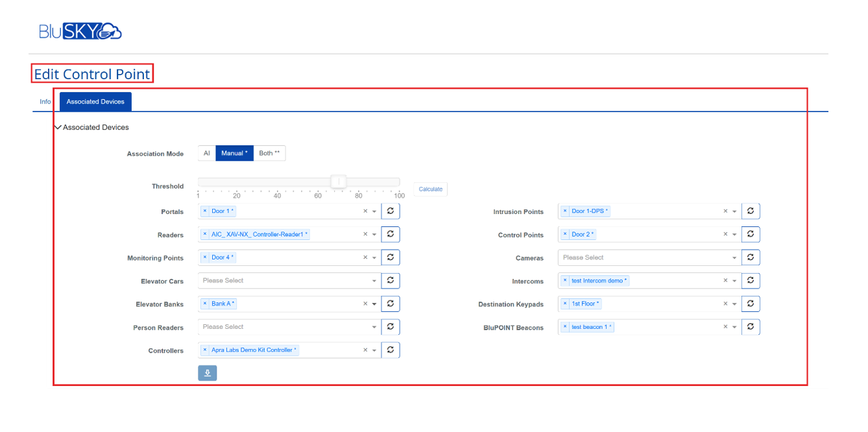
Task: Click the Threshold slider handle
Action: [339, 182]
